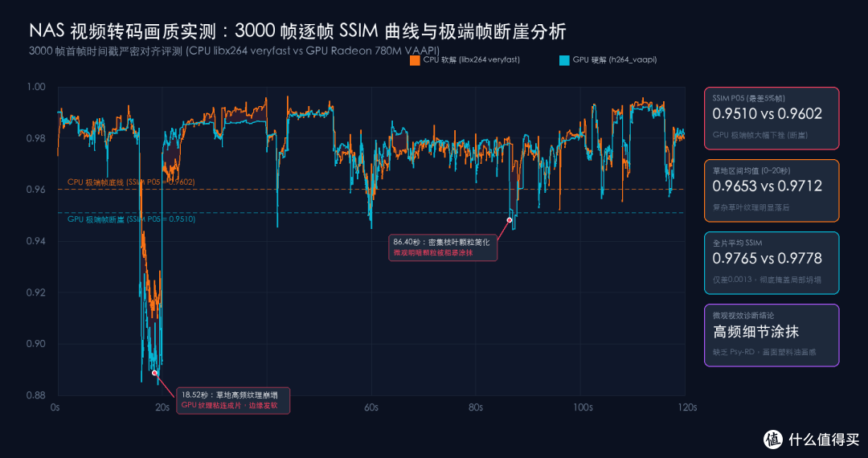Click the 0s x-axis label
Image resolution: width=868 pixels, height=458 pixels.
click(x=55, y=407)
